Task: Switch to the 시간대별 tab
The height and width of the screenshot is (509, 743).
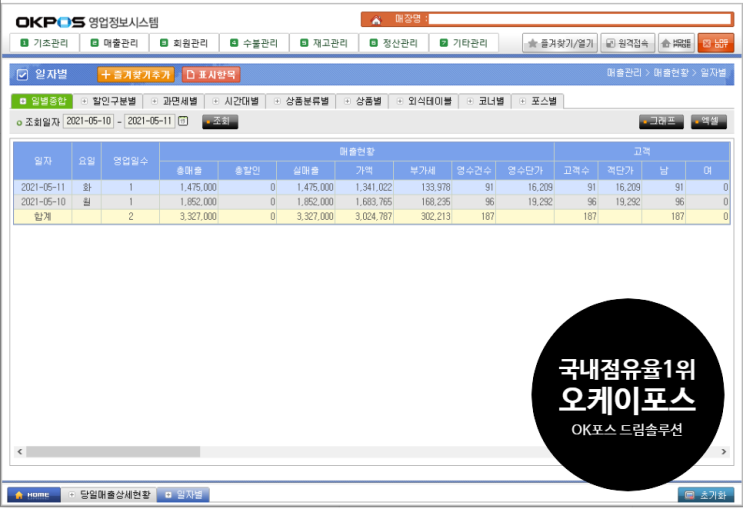Action: coord(234,101)
